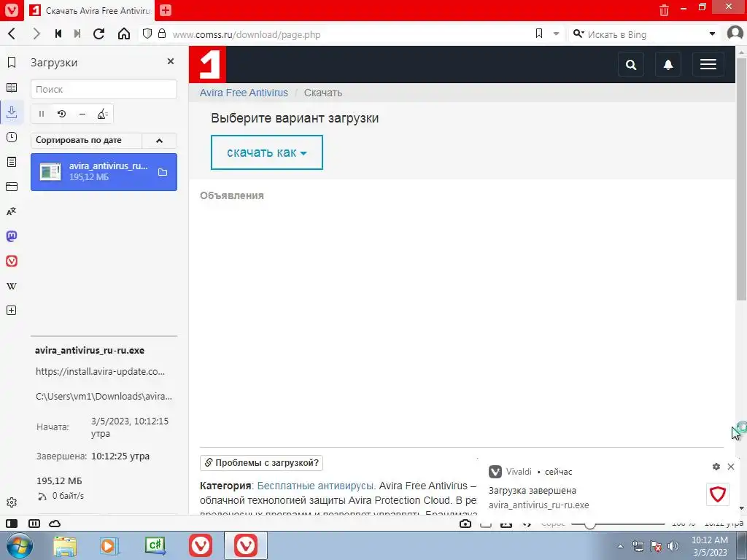The width and height of the screenshot is (747, 560).
Task: Open Avira Free Antivirus breadcrumb link
Action: [244, 93]
